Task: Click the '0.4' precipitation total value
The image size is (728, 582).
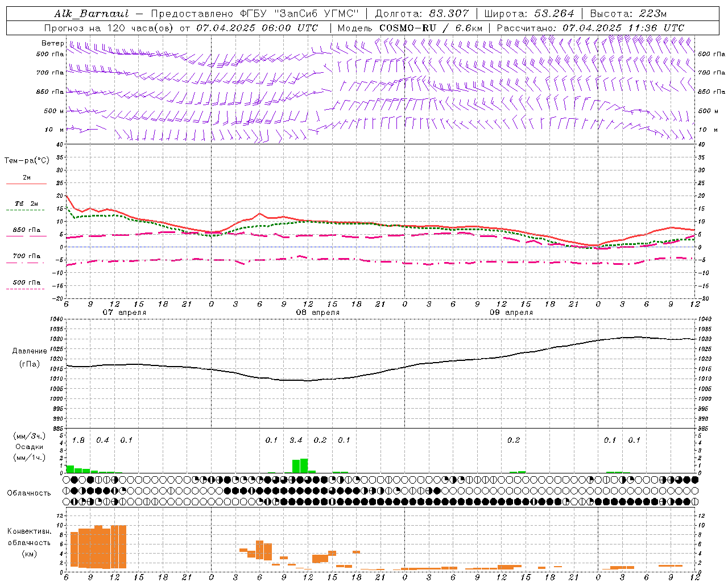Action: [x=102, y=440]
